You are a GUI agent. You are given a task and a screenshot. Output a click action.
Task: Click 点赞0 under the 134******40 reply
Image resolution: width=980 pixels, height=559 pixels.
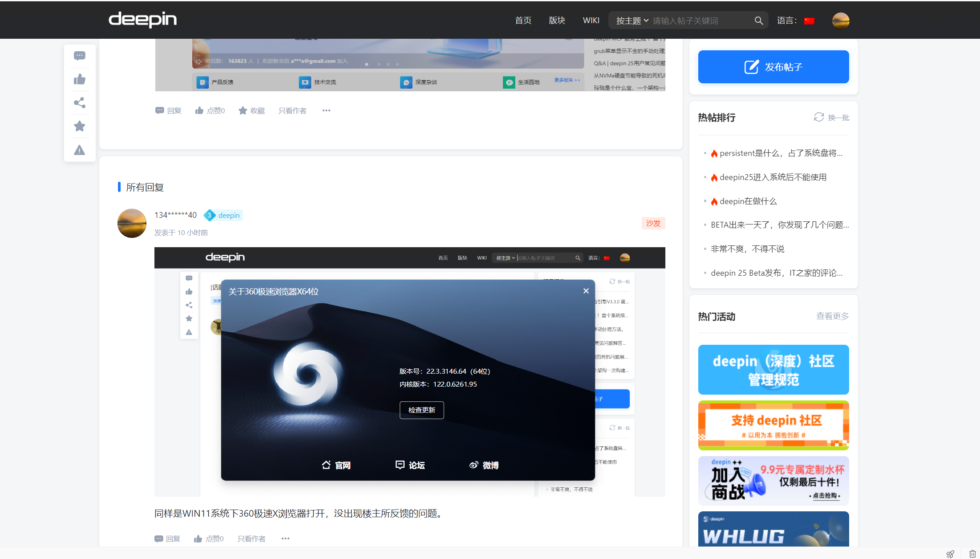click(209, 539)
